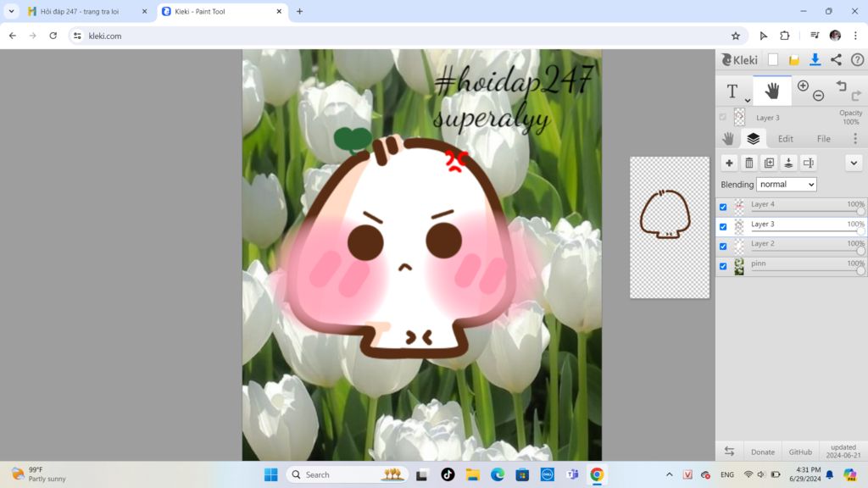868x488 pixels.
Task: Adjust pinn layer opacity slider
Action: [x=861, y=270]
